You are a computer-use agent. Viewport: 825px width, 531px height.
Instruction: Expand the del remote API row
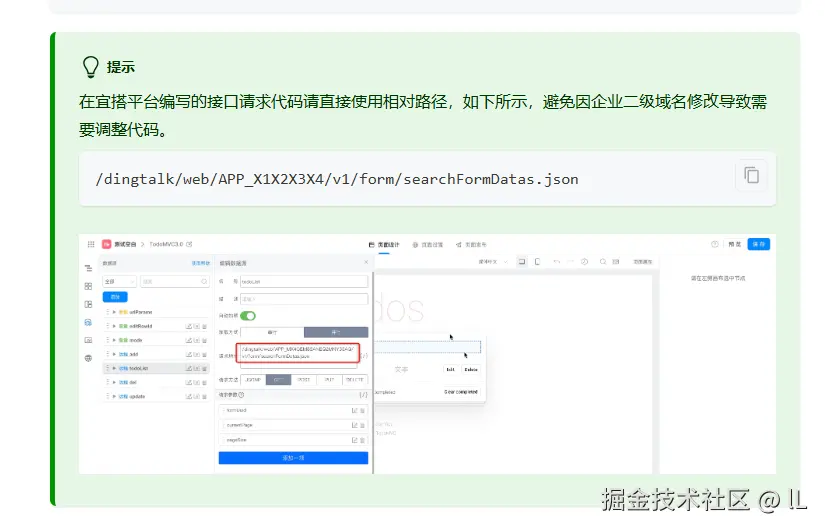(114, 383)
